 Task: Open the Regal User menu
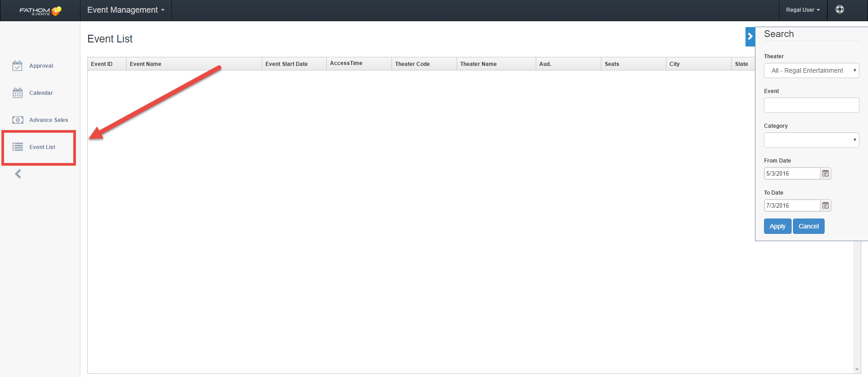point(802,10)
